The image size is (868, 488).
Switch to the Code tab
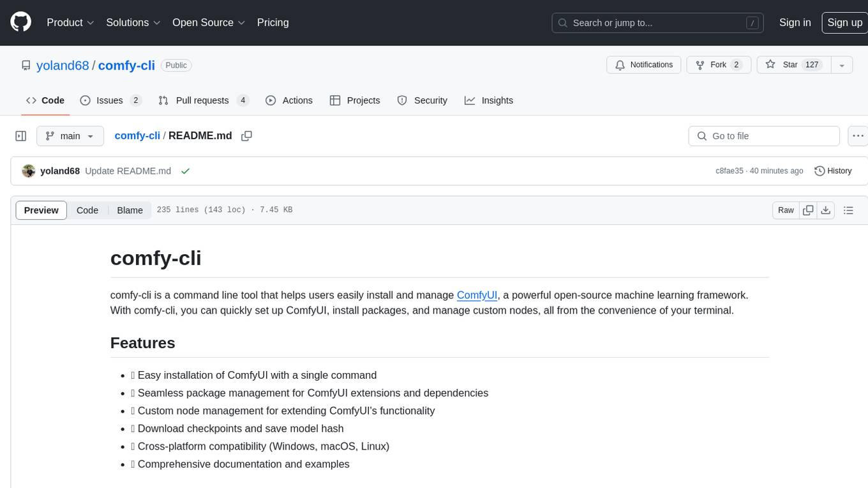point(45,100)
